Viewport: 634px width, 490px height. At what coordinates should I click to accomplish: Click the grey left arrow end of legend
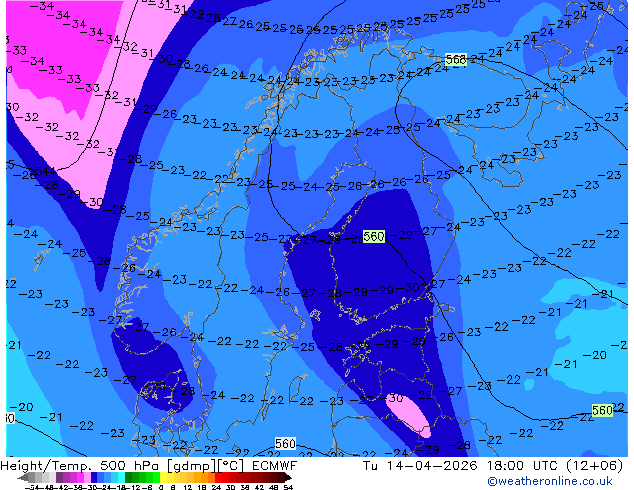point(23,477)
